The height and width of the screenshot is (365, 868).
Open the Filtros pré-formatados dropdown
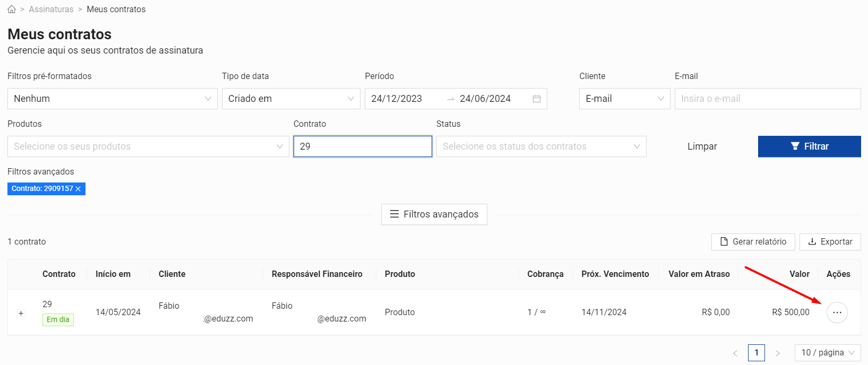pyautogui.click(x=112, y=99)
